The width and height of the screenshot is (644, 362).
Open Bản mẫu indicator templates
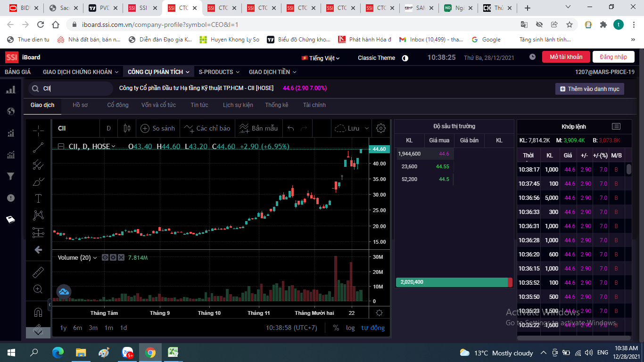click(x=259, y=128)
